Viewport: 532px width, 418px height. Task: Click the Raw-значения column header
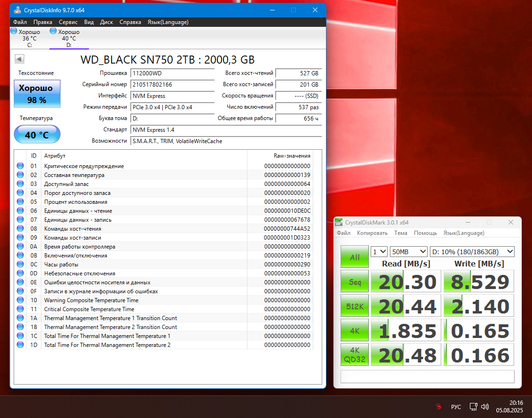(280, 155)
